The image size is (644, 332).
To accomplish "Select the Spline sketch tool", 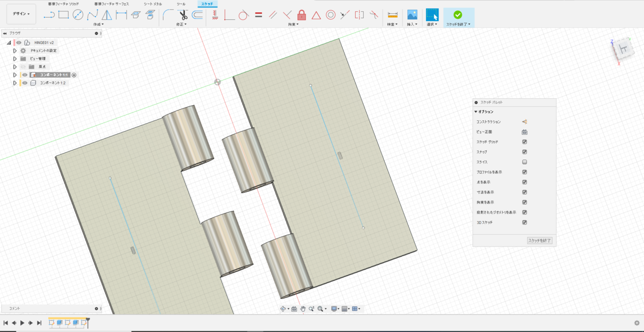I will click(92, 15).
